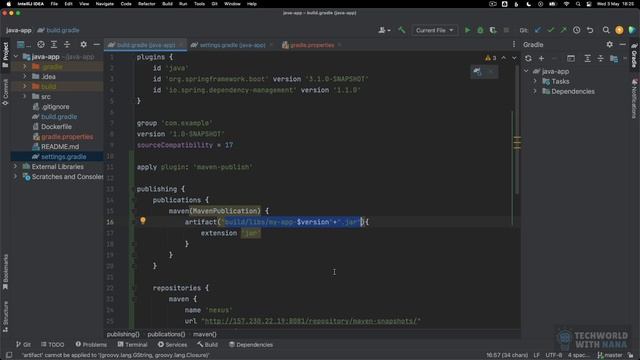Build project using the hammer icon

pyautogui.click(x=402, y=30)
